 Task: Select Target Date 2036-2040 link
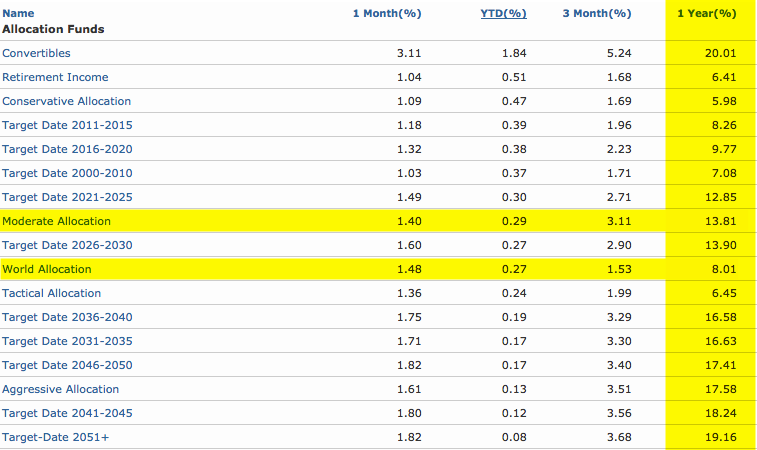[x=67, y=317]
